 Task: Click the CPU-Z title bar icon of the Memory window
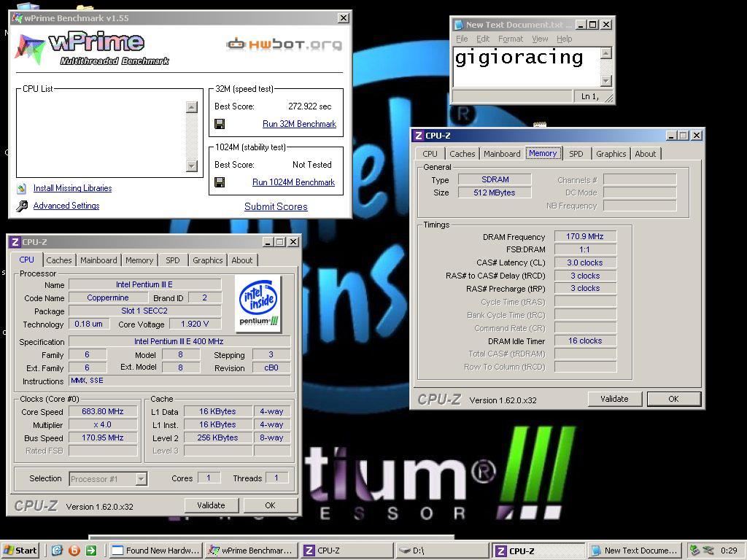[x=418, y=136]
